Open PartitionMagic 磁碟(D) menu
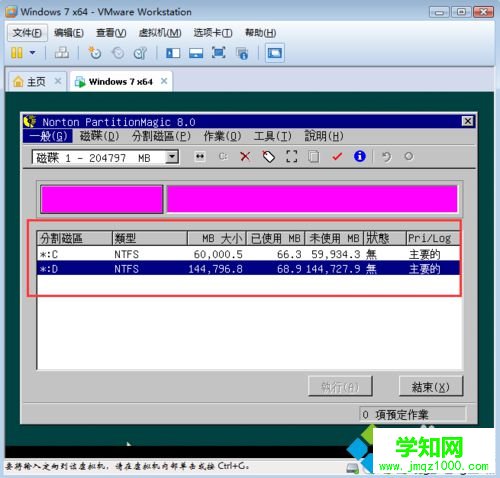The width and height of the screenshot is (500, 478). pos(99,136)
